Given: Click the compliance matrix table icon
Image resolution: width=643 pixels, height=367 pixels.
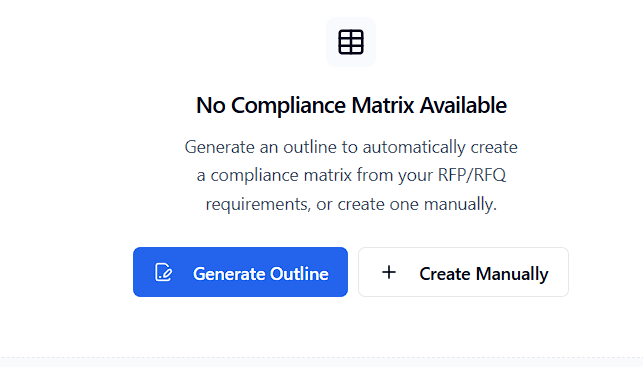Looking at the screenshot, I should [x=351, y=42].
